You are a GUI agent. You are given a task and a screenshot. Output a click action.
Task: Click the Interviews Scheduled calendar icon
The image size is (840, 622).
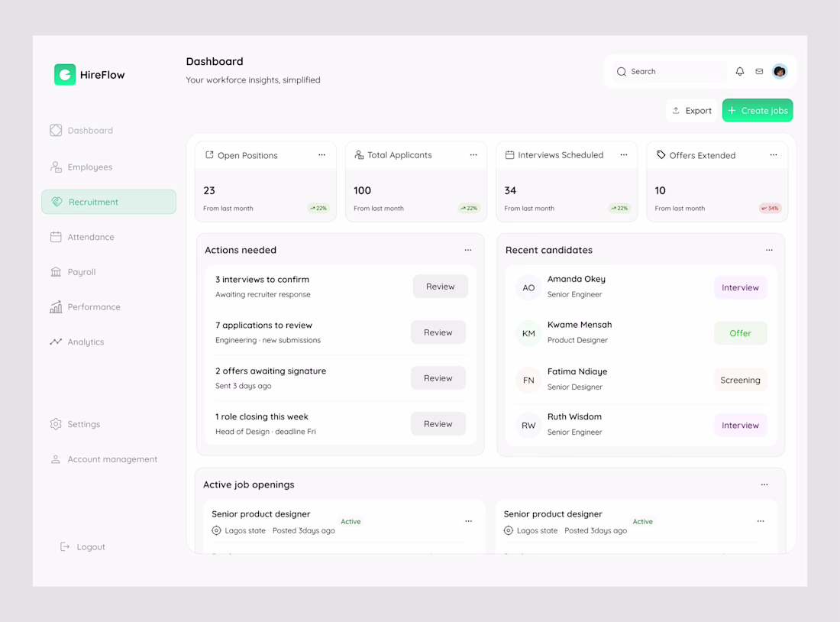click(509, 155)
